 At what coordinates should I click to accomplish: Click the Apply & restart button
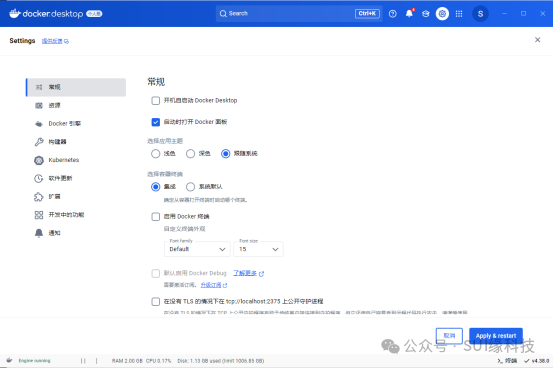(496, 336)
